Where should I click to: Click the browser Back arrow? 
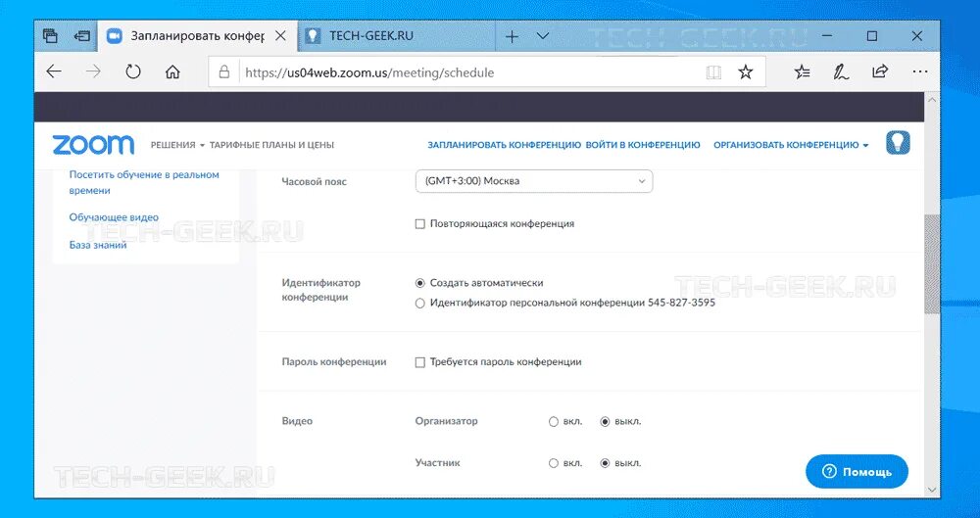[x=54, y=71]
